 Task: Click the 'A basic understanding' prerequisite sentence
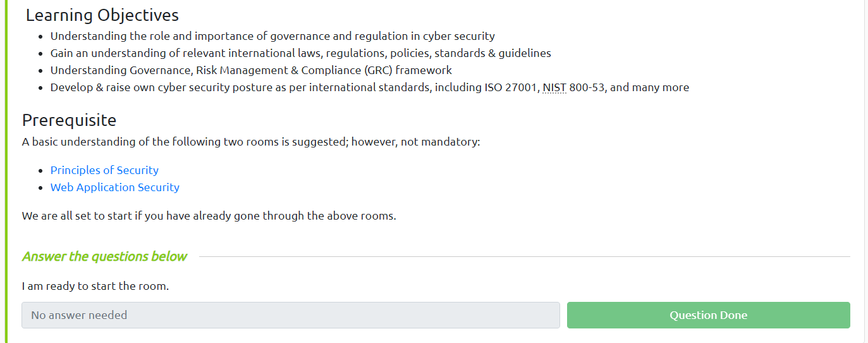tap(251, 142)
